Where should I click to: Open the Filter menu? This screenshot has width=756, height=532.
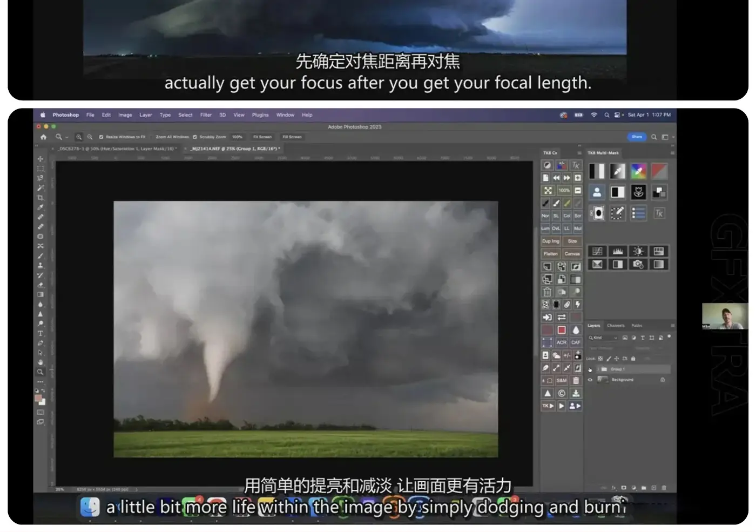point(206,115)
